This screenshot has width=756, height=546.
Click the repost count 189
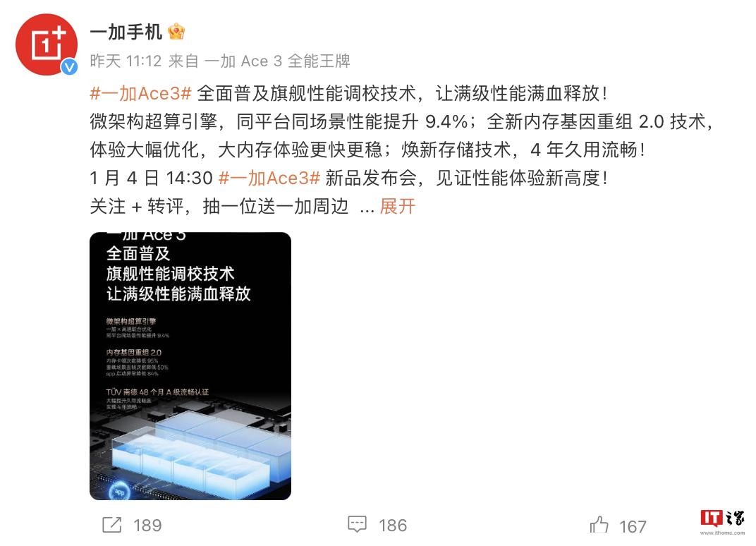click(x=147, y=525)
